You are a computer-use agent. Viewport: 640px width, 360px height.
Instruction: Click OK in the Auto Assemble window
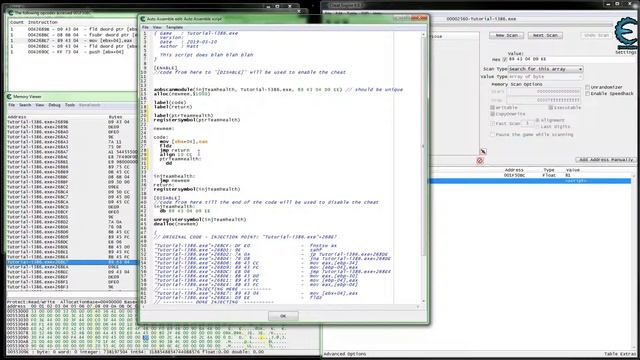(283, 316)
